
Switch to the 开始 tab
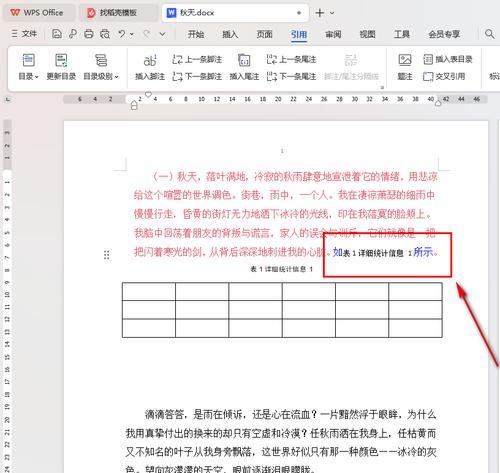pos(196,34)
